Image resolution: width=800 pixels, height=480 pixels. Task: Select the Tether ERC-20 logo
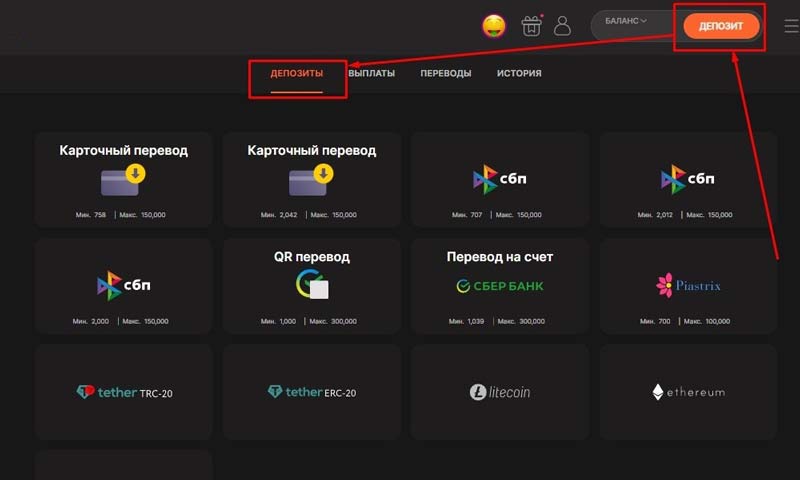point(312,392)
